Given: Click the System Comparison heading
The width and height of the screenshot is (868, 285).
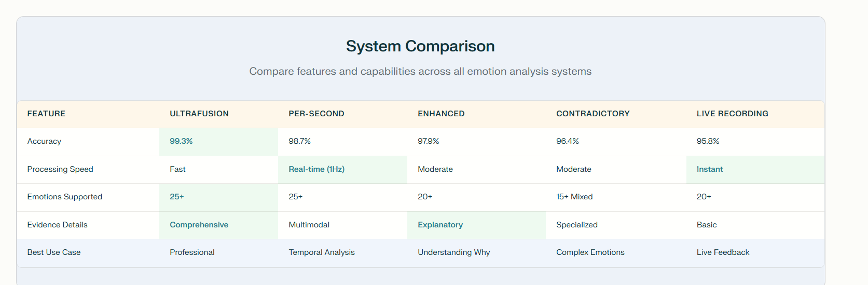Looking at the screenshot, I should pos(420,46).
